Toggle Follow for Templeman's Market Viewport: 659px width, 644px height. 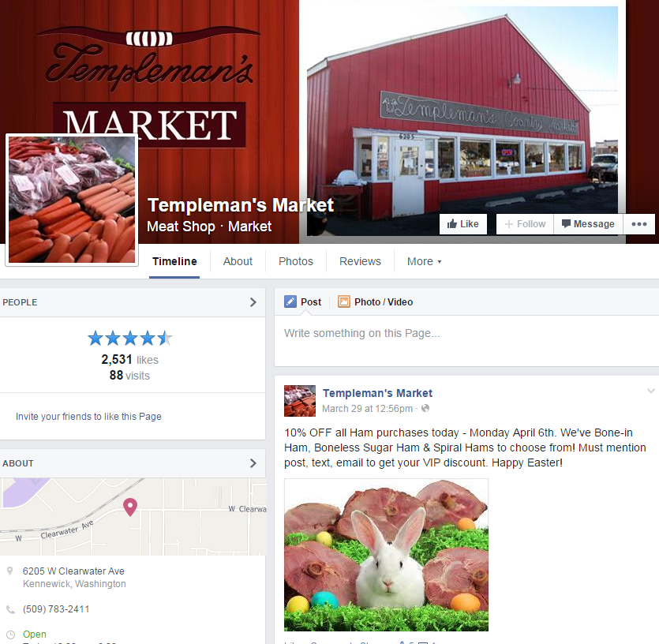(x=525, y=224)
